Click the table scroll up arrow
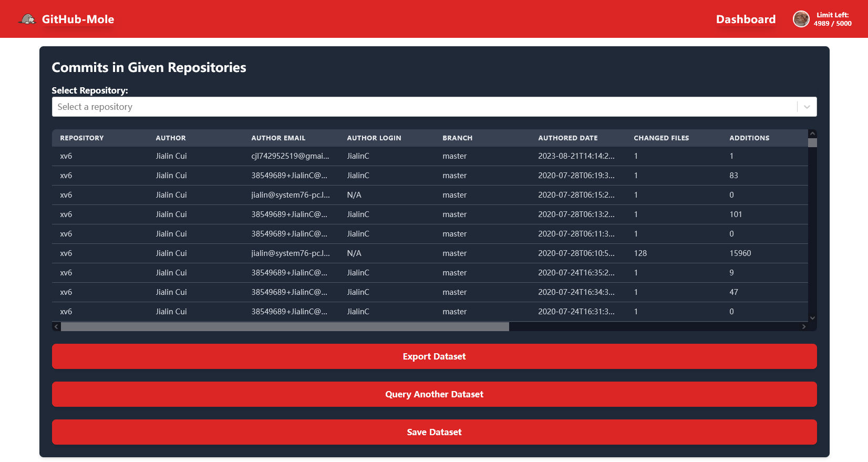This screenshot has width=868, height=462. tap(812, 134)
